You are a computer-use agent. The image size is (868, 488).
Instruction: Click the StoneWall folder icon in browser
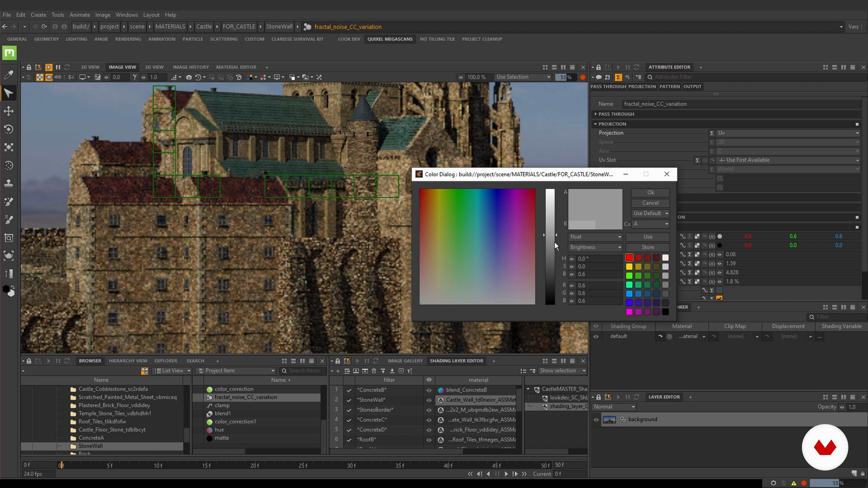tap(73, 446)
